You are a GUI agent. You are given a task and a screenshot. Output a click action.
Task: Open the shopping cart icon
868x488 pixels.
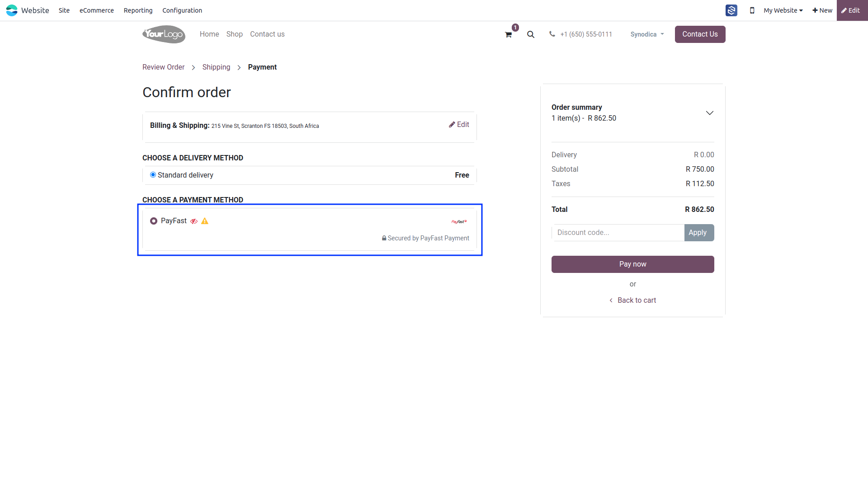pyautogui.click(x=509, y=35)
